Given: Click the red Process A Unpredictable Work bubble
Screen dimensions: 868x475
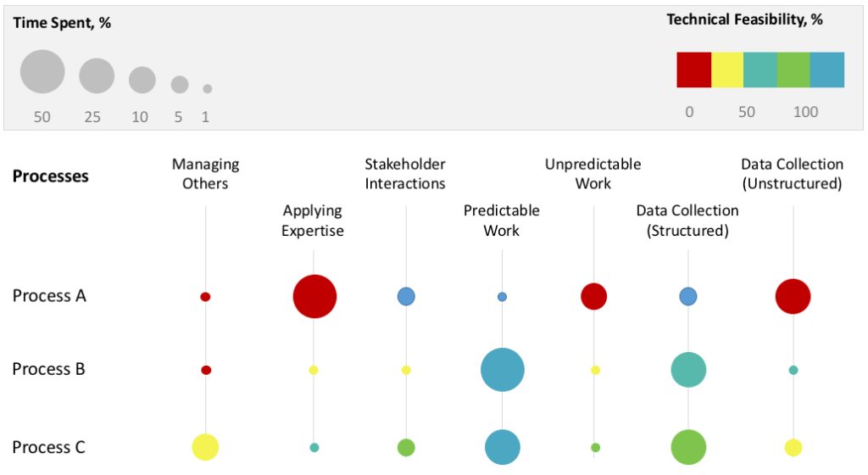Looking at the screenshot, I should (593, 296).
